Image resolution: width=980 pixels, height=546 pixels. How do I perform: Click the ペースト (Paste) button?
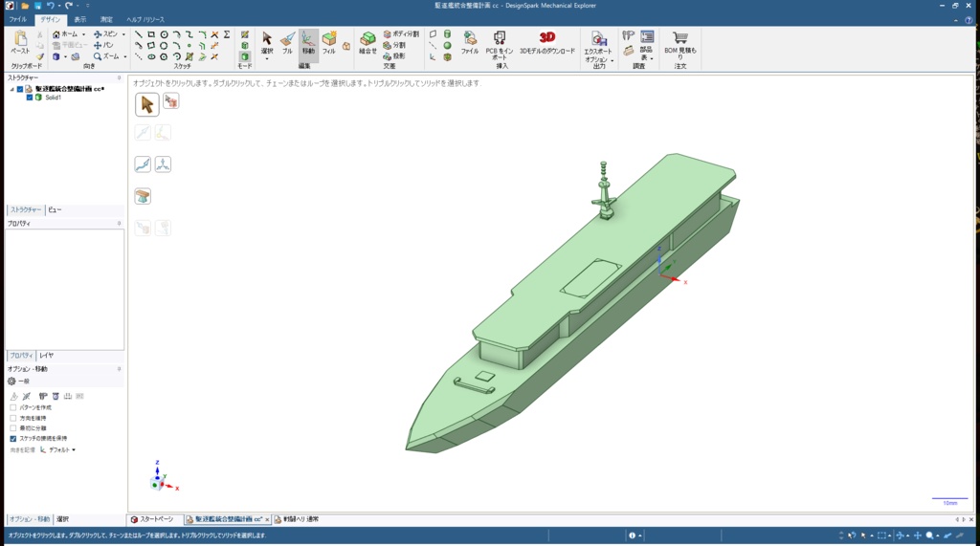[x=21, y=43]
